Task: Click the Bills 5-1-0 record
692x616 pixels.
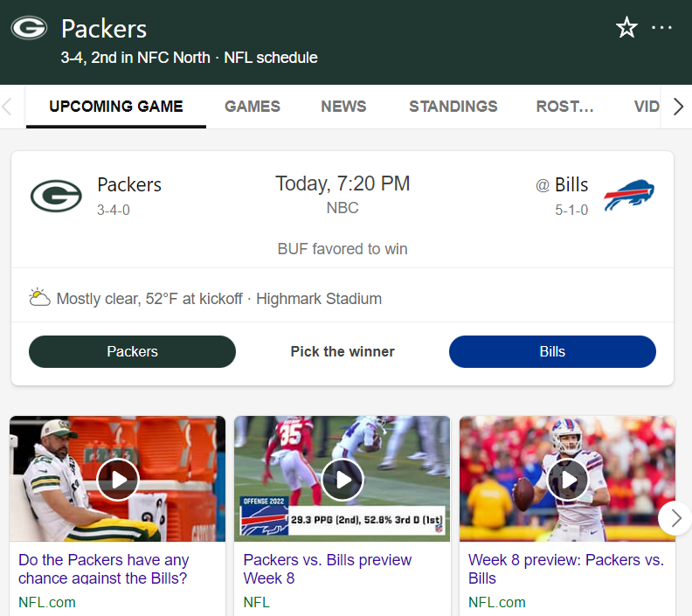Action: pos(571,210)
